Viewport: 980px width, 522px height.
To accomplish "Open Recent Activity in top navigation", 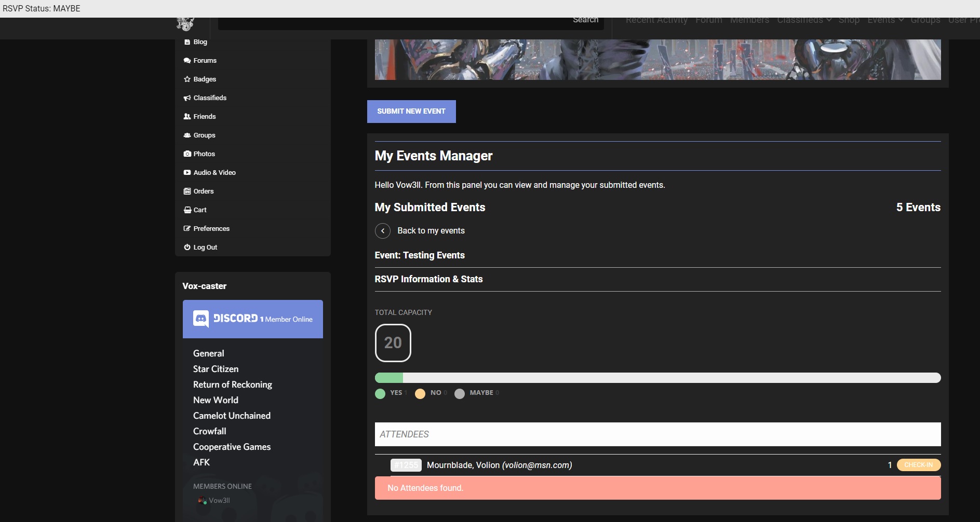I will point(656,20).
